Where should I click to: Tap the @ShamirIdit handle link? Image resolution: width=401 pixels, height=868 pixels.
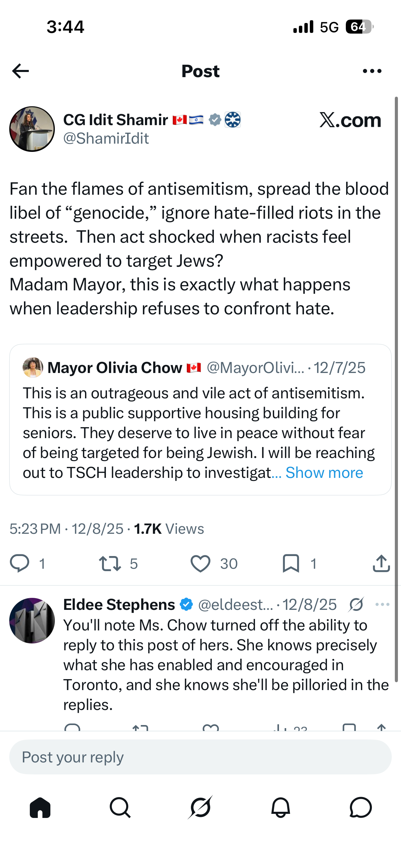106,138
